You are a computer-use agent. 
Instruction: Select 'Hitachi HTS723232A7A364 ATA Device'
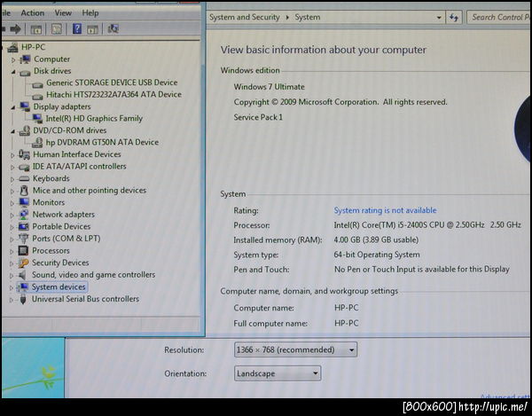(113, 94)
